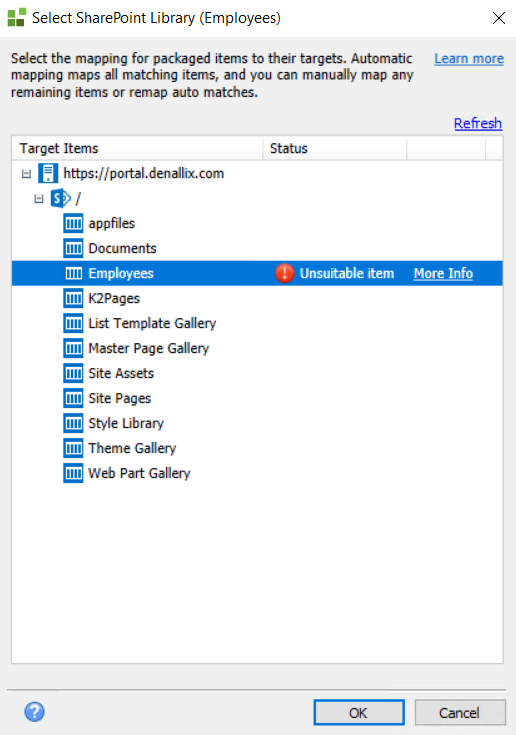Click the Status column header

point(335,149)
